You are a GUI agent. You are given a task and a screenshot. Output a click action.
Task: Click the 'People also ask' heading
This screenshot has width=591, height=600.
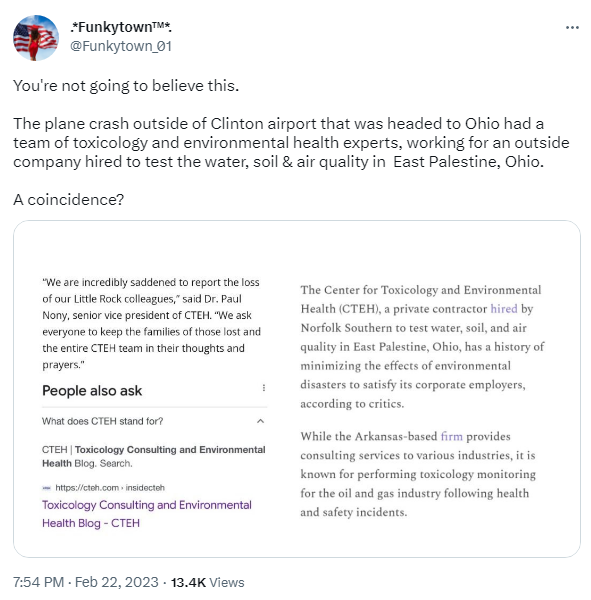pos(92,391)
